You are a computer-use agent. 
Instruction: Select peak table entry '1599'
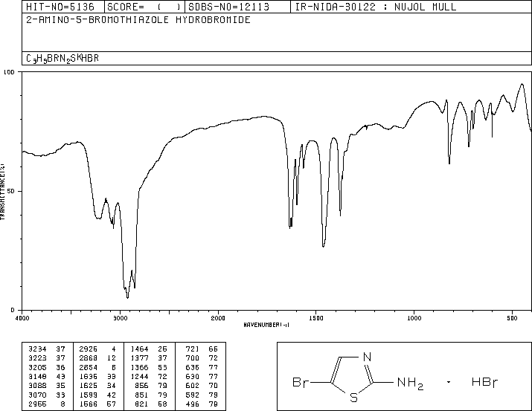89,395
